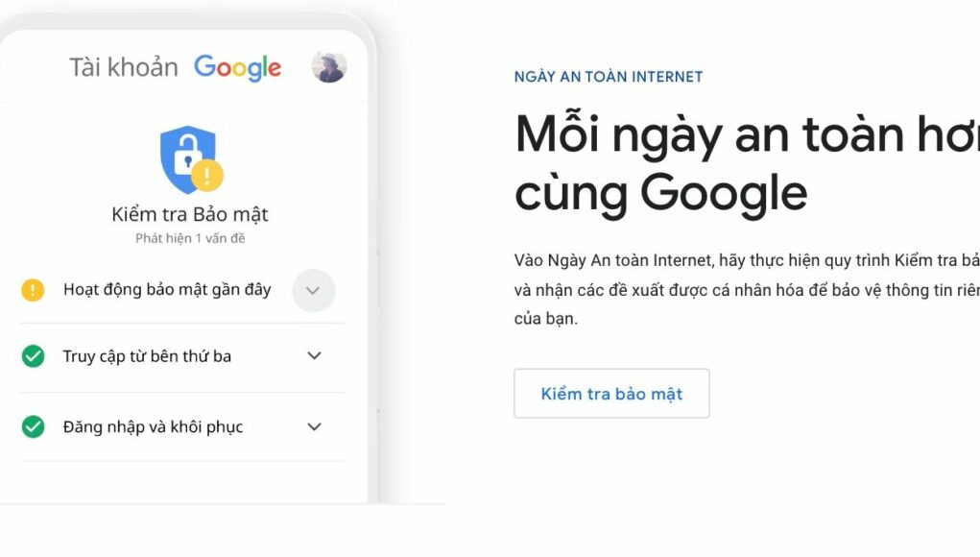The height and width of the screenshot is (557, 980).
Task: Click green checkmark next to Truy cập từ bên thứ ba
Action: (34, 356)
